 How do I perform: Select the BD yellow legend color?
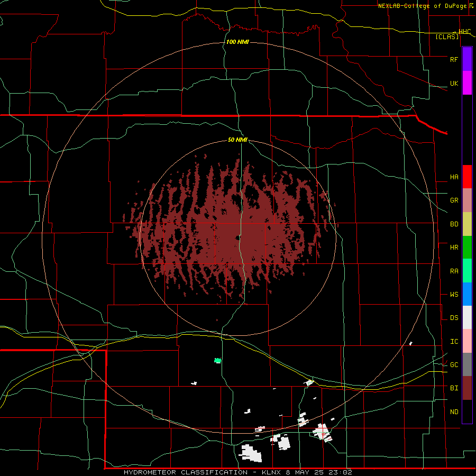467,224
